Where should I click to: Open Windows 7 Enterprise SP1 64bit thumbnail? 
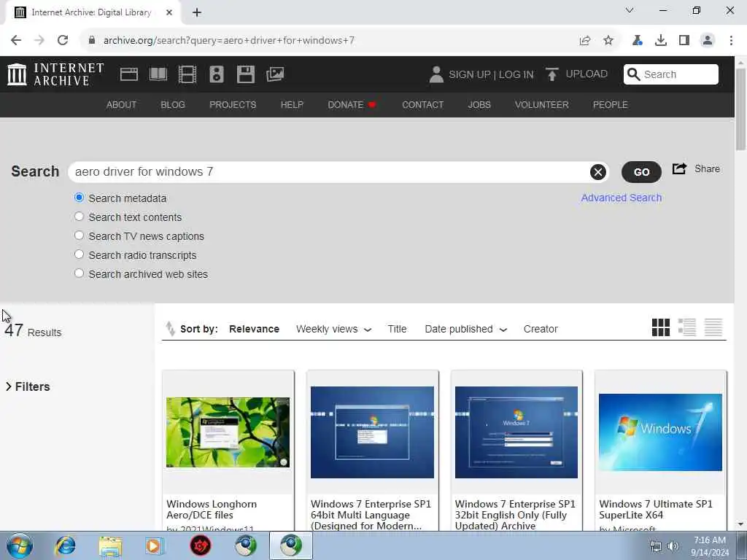click(372, 432)
